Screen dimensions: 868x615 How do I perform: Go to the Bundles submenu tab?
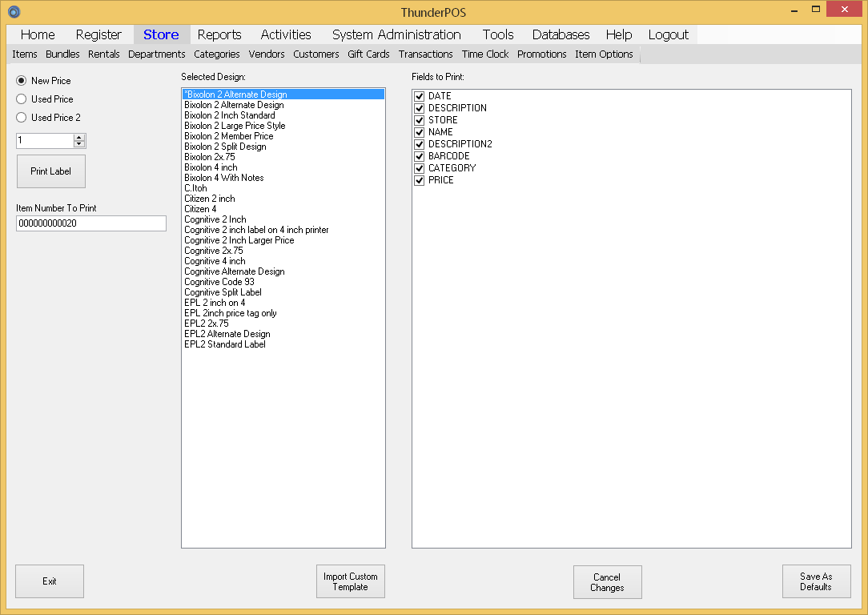click(62, 54)
